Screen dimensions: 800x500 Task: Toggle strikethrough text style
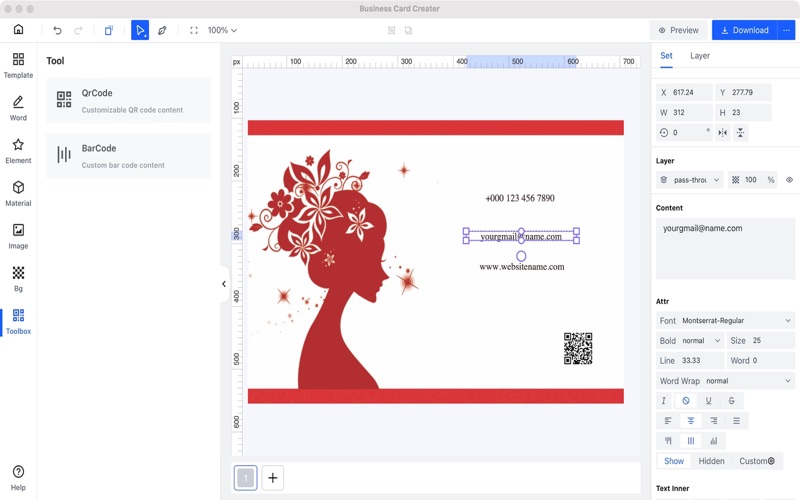pyautogui.click(x=731, y=401)
